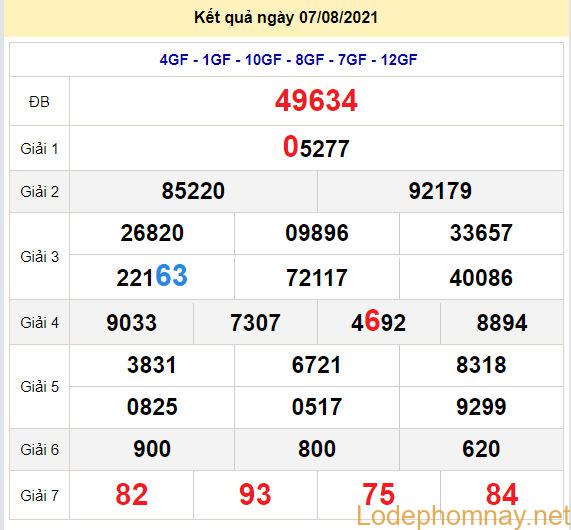The image size is (571, 530).
Task: Select the number 7307
Action: pyautogui.click(x=255, y=323)
